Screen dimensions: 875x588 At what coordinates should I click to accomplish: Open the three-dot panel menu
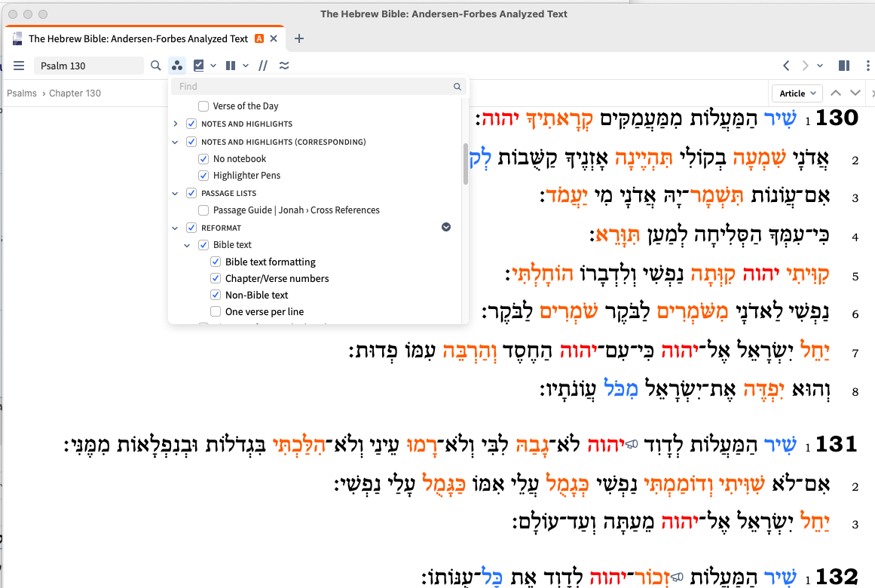(867, 66)
